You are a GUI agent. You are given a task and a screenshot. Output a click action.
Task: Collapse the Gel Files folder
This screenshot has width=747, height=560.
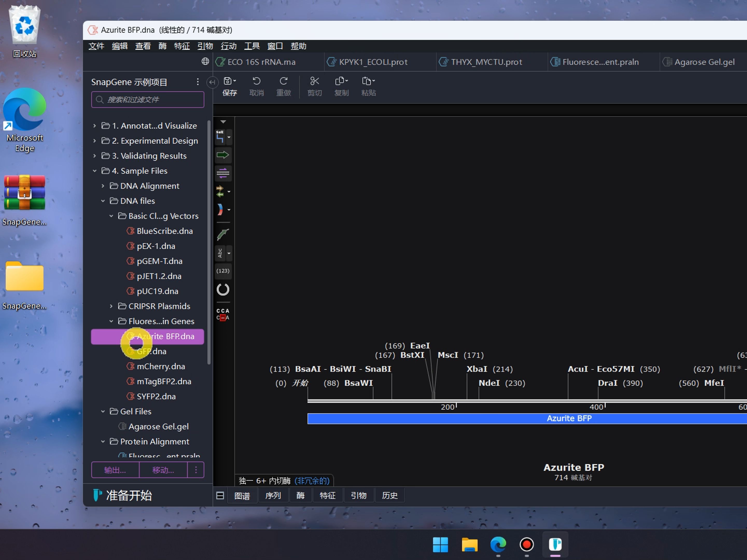click(103, 411)
